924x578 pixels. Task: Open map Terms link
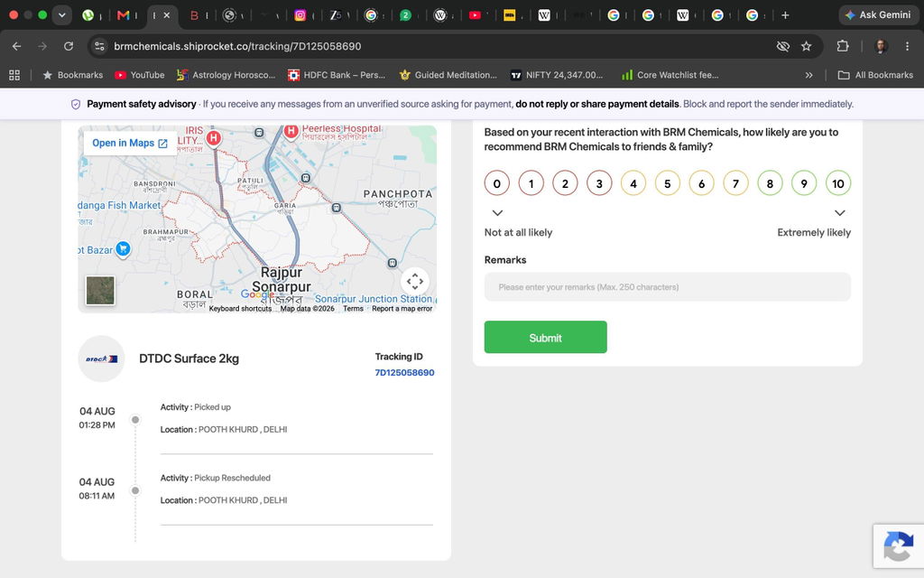coord(353,309)
